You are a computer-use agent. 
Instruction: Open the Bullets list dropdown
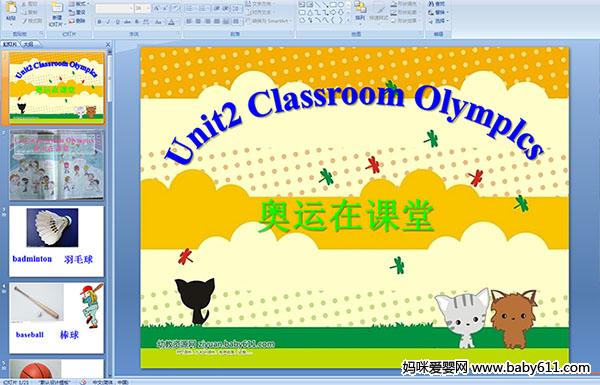tap(191, 8)
